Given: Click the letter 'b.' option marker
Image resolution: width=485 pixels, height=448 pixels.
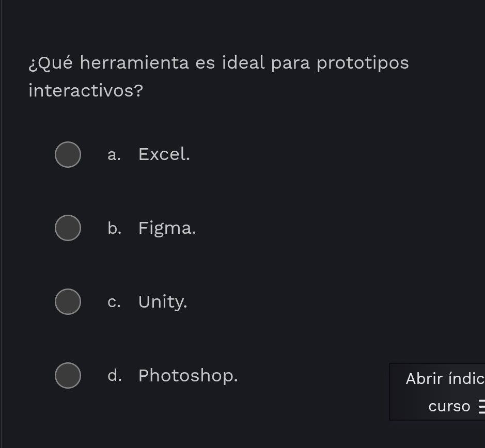Looking at the screenshot, I should [x=114, y=228].
